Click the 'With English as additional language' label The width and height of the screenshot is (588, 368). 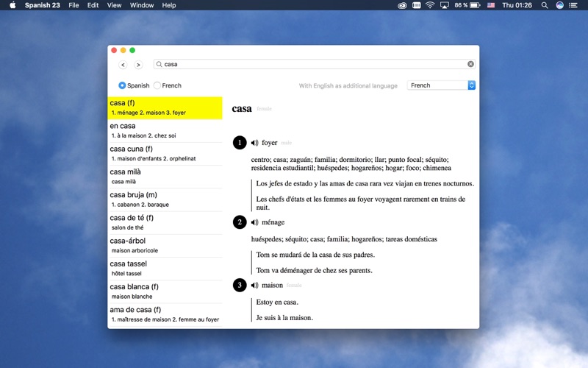coord(348,85)
